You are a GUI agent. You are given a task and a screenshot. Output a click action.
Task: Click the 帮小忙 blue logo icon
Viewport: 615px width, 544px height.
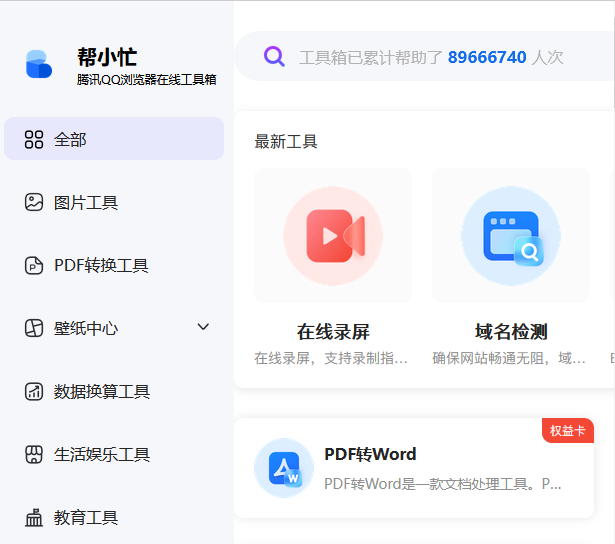[x=39, y=64]
